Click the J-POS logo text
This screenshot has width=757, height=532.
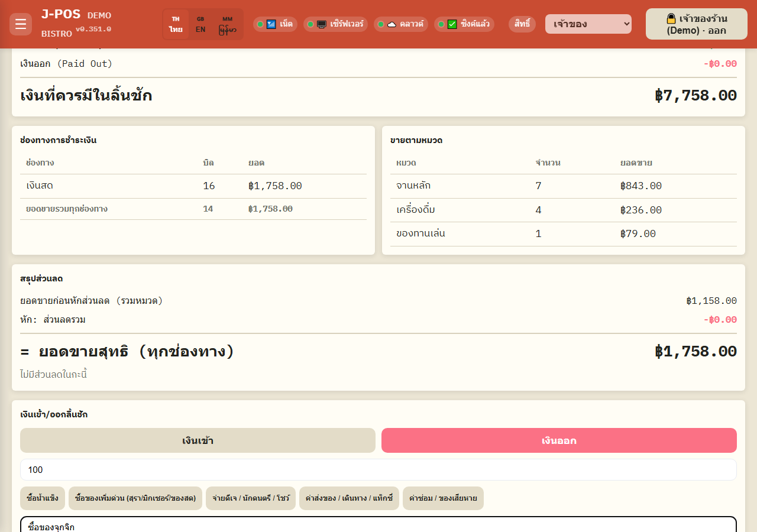coord(61,14)
